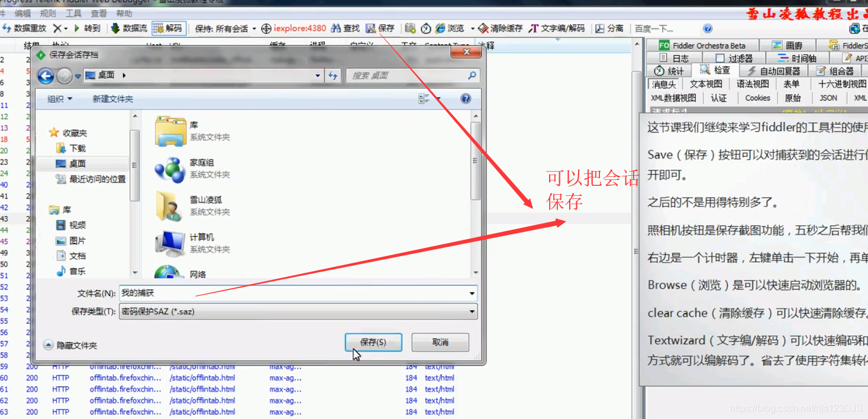This screenshot has width=868, height=419.
Task: Click the 转到 (Go) toolbar button
Action: pos(87,28)
